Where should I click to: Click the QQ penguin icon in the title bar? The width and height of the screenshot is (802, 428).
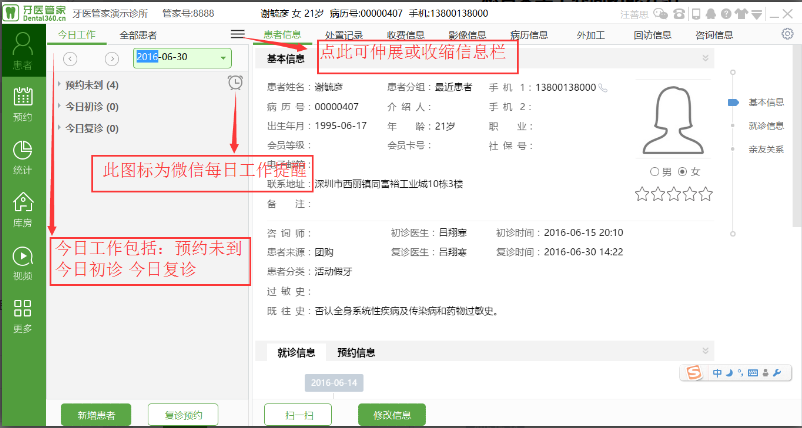pyautogui.click(x=710, y=14)
